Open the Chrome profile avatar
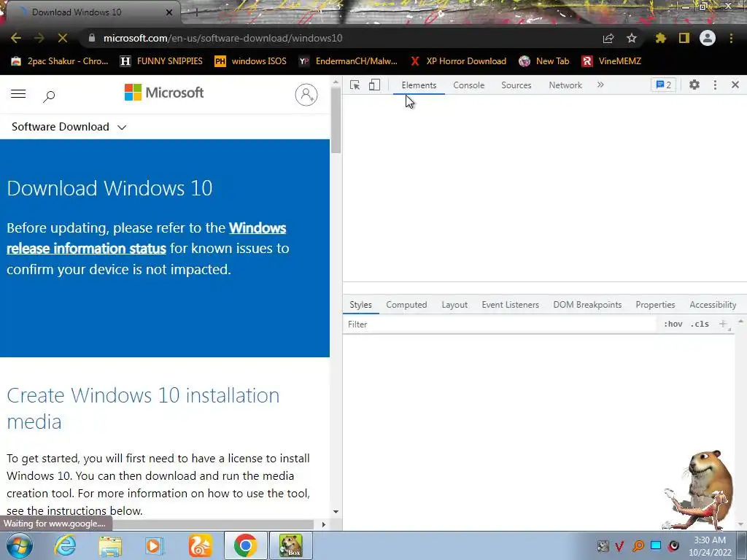Image resolution: width=747 pixels, height=560 pixels. tap(708, 38)
